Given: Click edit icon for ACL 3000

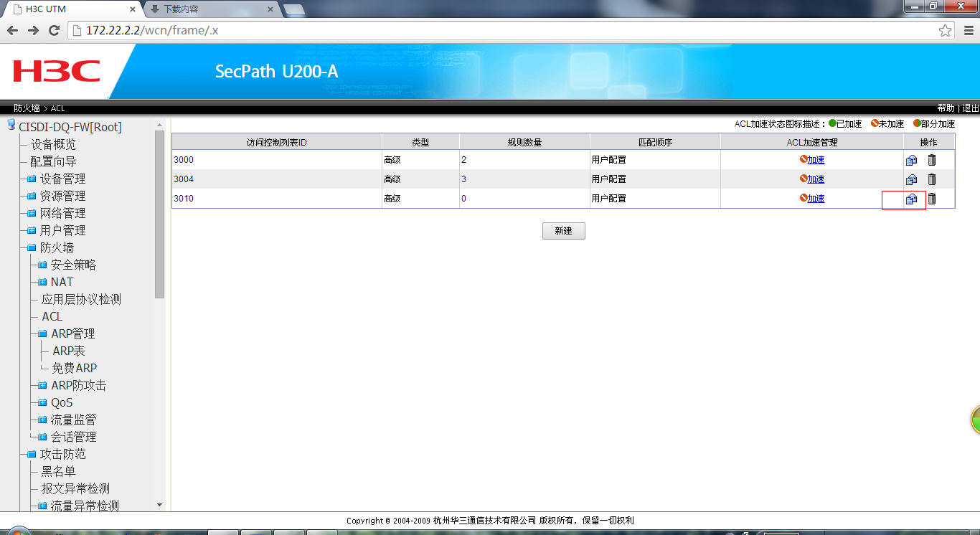Looking at the screenshot, I should [911, 160].
